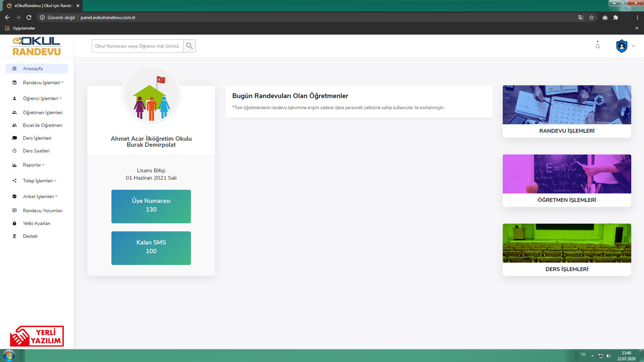Open Windows Start menu
The image size is (644, 362).
point(9,355)
